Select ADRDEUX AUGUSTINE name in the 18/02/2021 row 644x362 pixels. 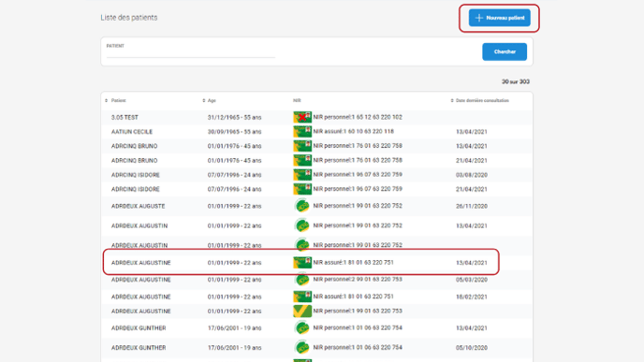(140, 297)
